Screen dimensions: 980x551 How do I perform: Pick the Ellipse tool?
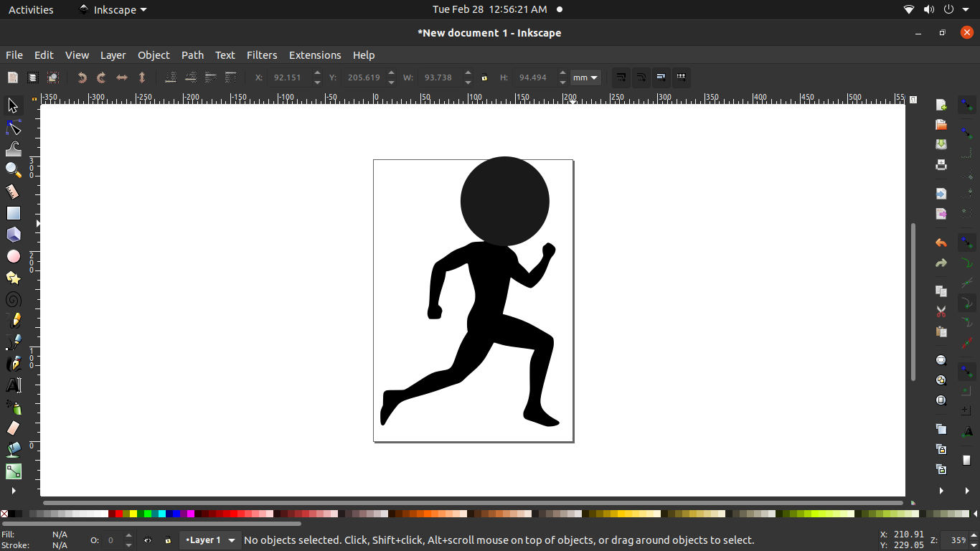(x=13, y=255)
